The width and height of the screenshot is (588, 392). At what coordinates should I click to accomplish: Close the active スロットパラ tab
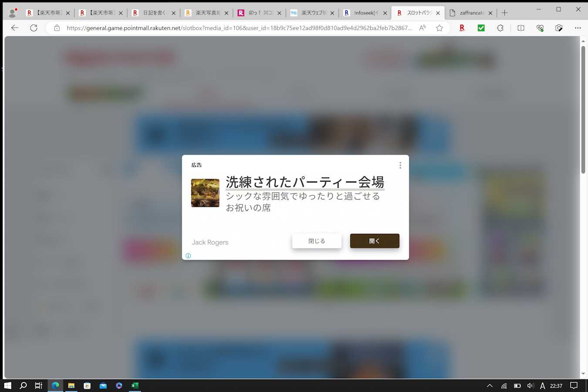click(438, 13)
